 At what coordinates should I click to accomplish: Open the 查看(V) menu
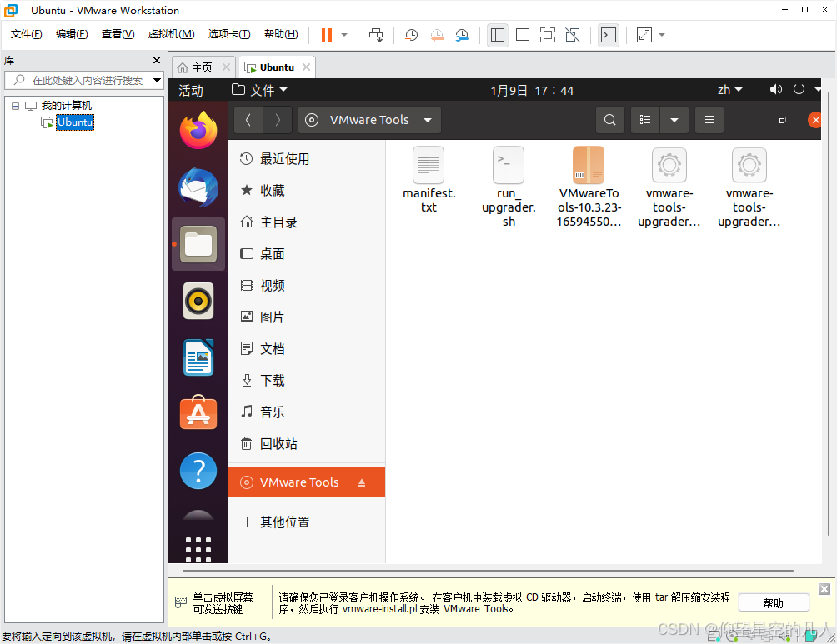pyautogui.click(x=118, y=34)
